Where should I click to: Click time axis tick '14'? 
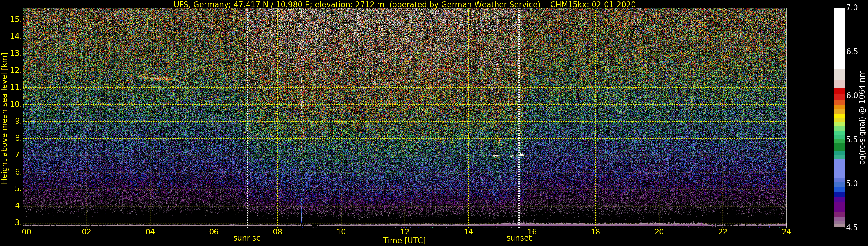tap(468, 232)
